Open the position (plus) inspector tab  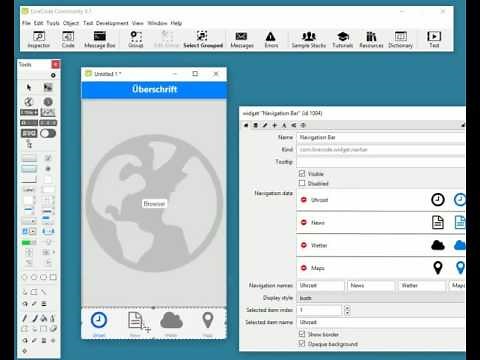click(275, 125)
